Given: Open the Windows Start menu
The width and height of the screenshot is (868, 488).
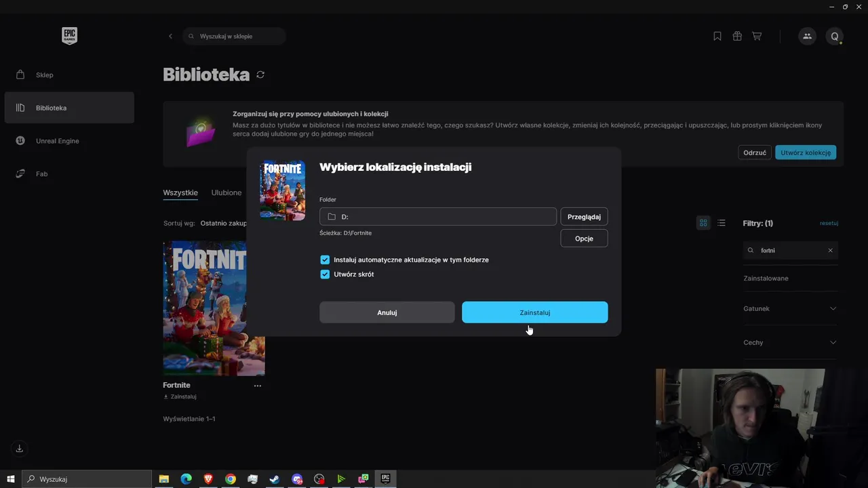Looking at the screenshot, I should 11,479.
